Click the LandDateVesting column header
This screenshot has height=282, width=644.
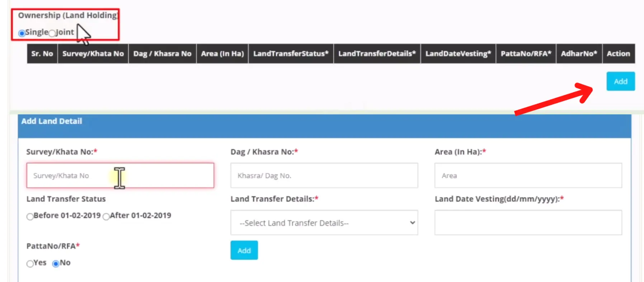tap(458, 54)
